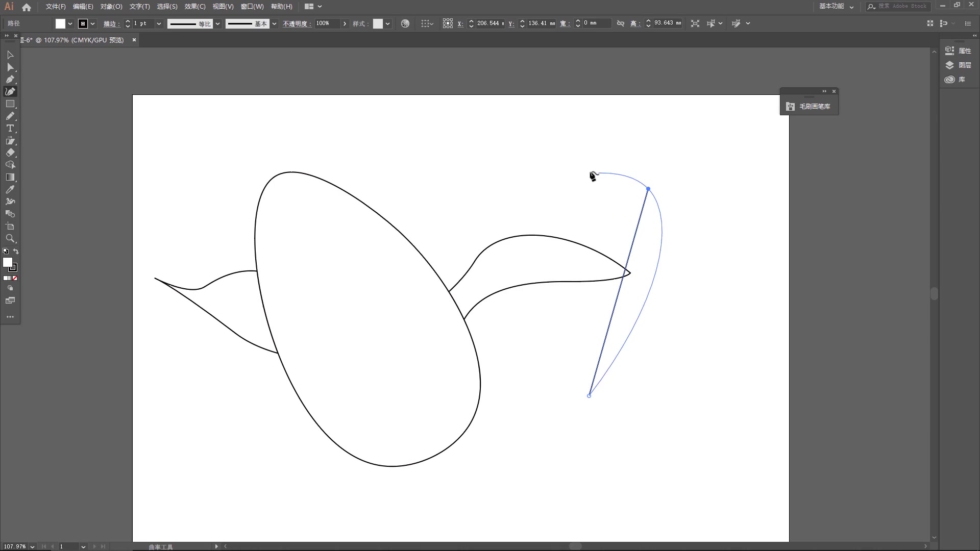This screenshot has width=980, height=551.
Task: Click the Shape Builder tool icon
Action: (x=10, y=214)
